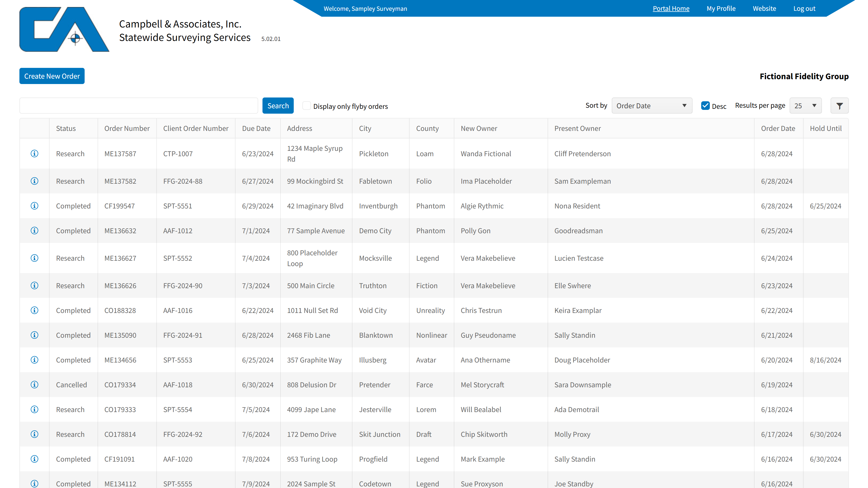Open details icon for order CF199547
This screenshot has width=868, height=488.
click(34, 206)
